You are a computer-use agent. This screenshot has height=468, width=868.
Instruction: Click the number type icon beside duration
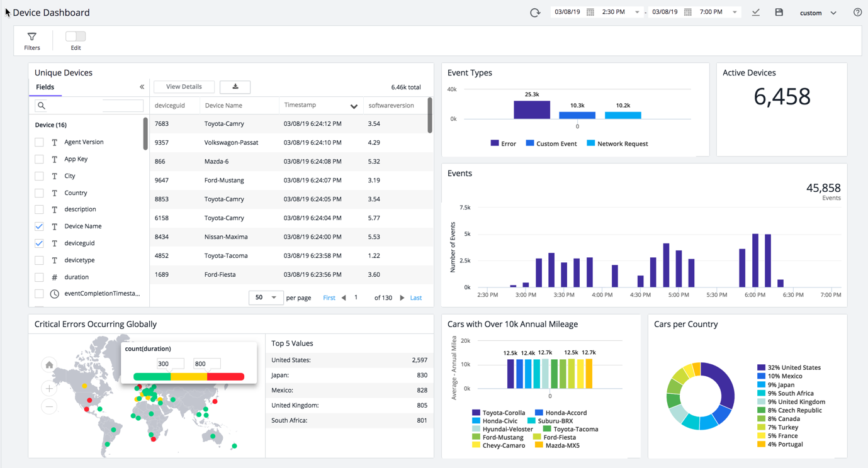click(55, 277)
